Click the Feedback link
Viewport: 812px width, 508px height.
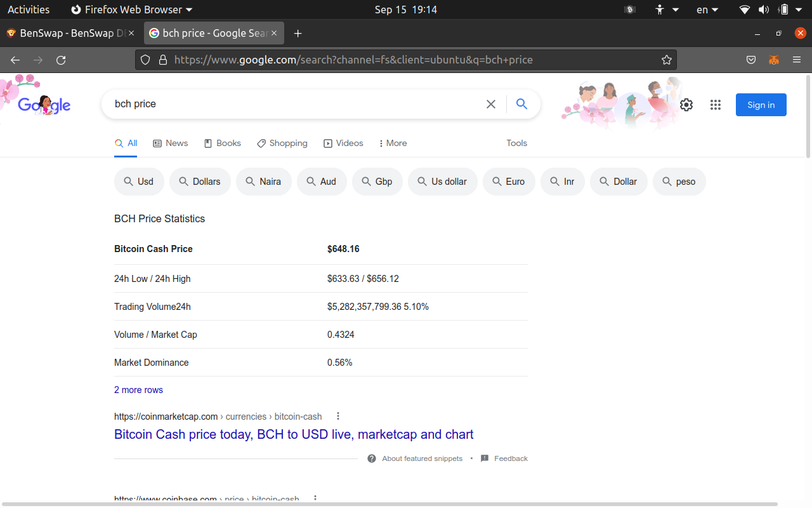tap(511, 458)
